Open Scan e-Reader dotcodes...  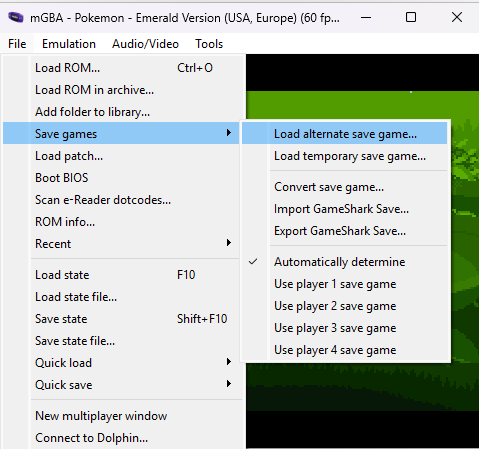point(121,200)
